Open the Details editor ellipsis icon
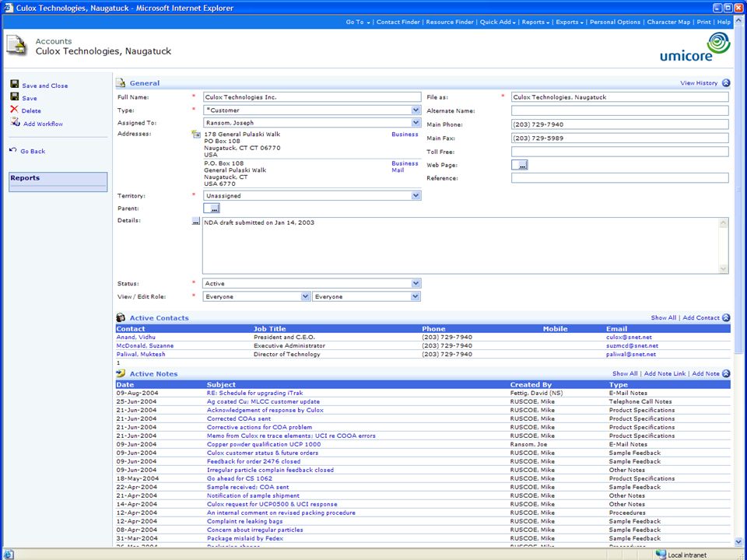747x560 pixels. click(196, 222)
